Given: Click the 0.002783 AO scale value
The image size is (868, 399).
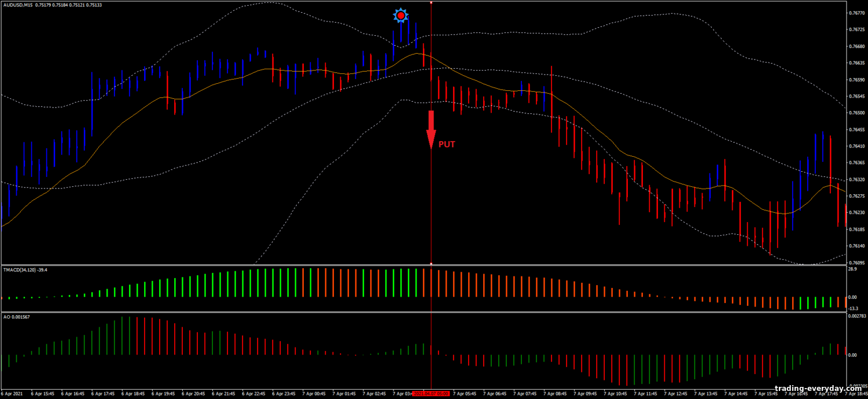Looking at the screenshot, I should point(856,317).
